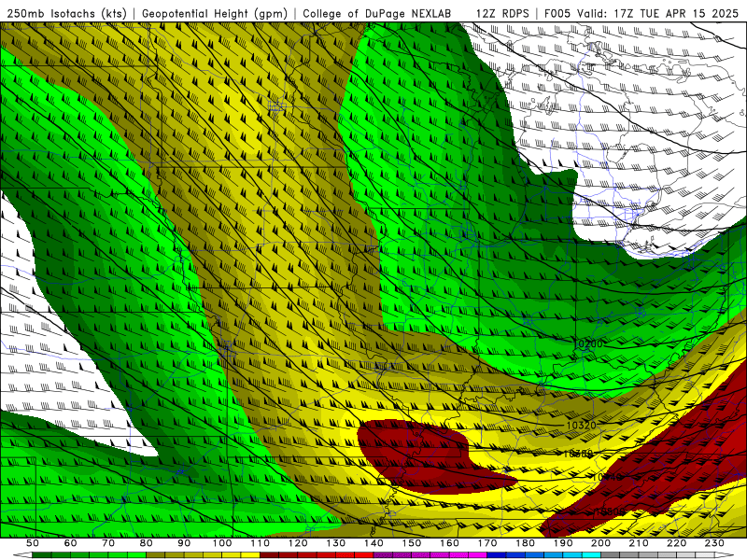
Task: Click the 140 kt colorbar label
Action: tap(373, 543)
